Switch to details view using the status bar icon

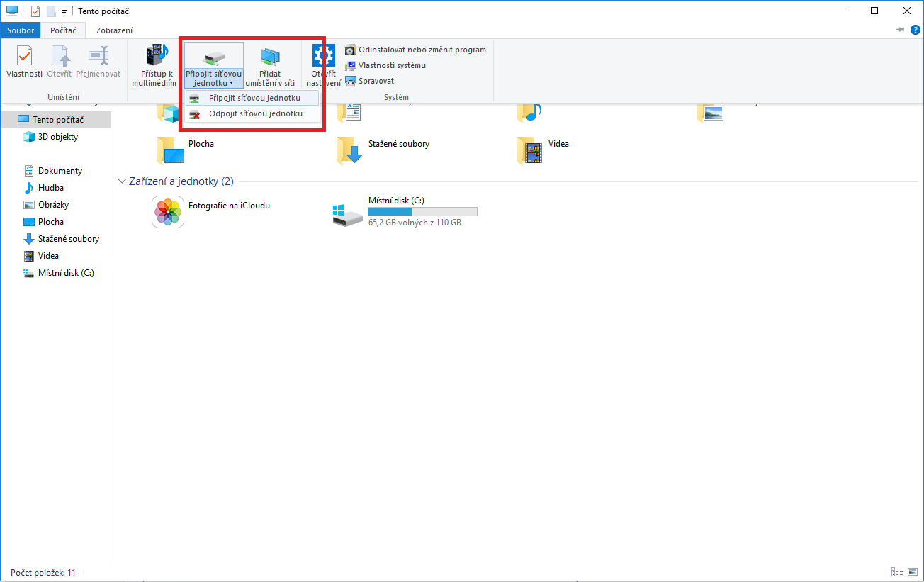coord(897,572)
